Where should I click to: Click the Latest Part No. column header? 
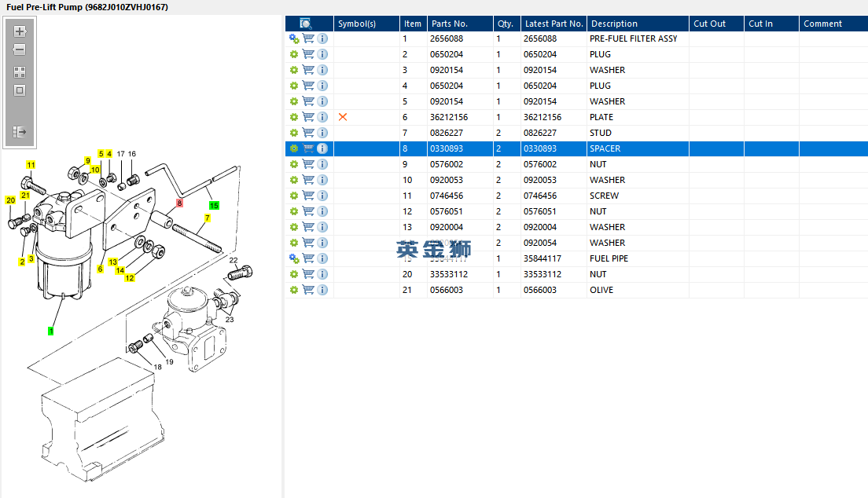pos(554,24)
